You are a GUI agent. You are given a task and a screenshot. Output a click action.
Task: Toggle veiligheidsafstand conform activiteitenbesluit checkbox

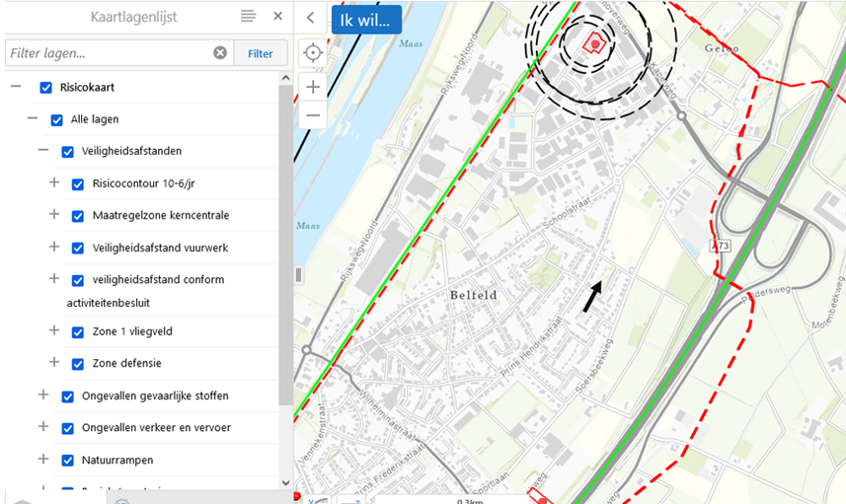78,280
